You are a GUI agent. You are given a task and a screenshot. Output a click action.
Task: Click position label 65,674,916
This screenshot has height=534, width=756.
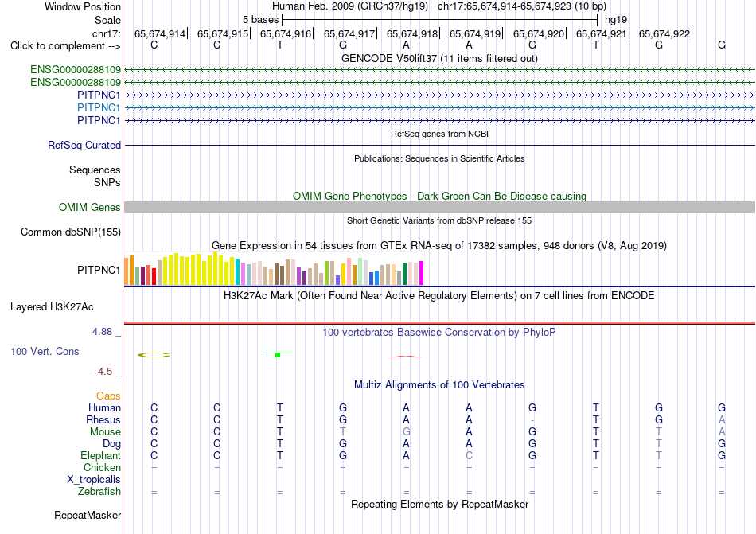(286, 33)
